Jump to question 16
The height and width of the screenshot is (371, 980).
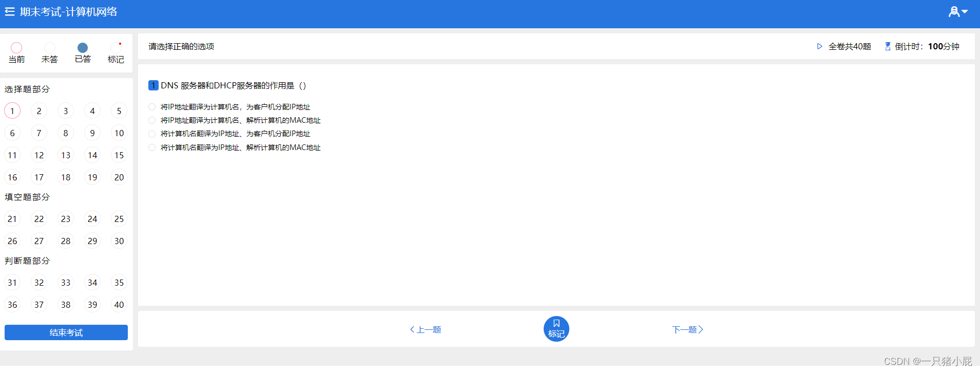[12, 177]
